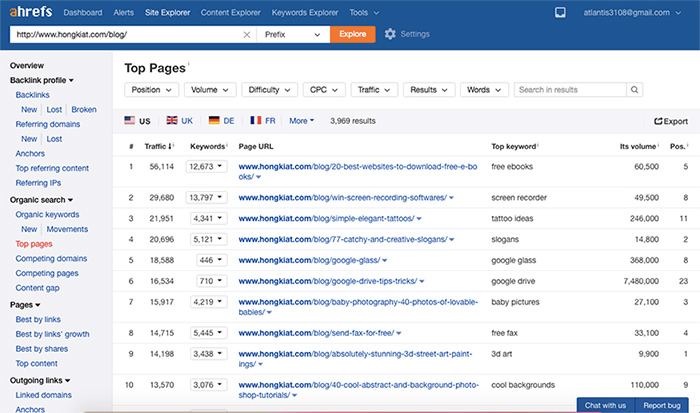Open the Results filter dropdown

(429, 90)
